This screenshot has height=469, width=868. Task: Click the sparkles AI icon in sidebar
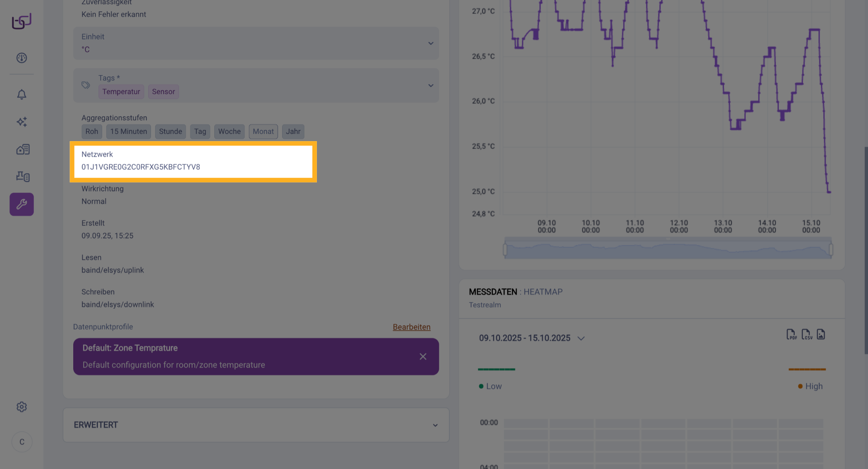tap(22, 122)
